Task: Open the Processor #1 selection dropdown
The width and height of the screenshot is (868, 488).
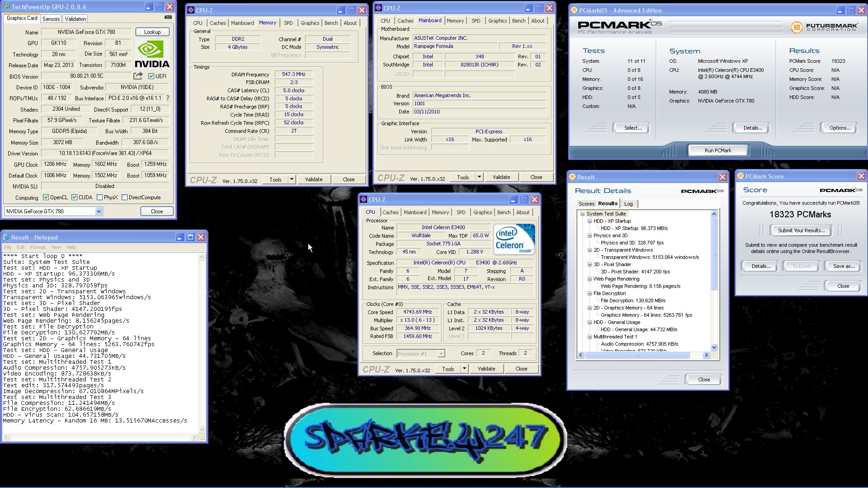Action: [x=421, y=354]
